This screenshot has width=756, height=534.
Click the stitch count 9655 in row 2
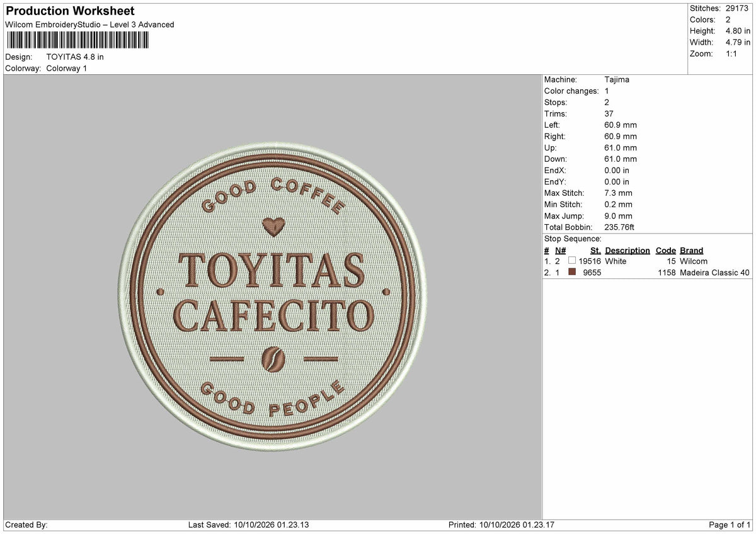pyautogui.click(x=592, y=273)
